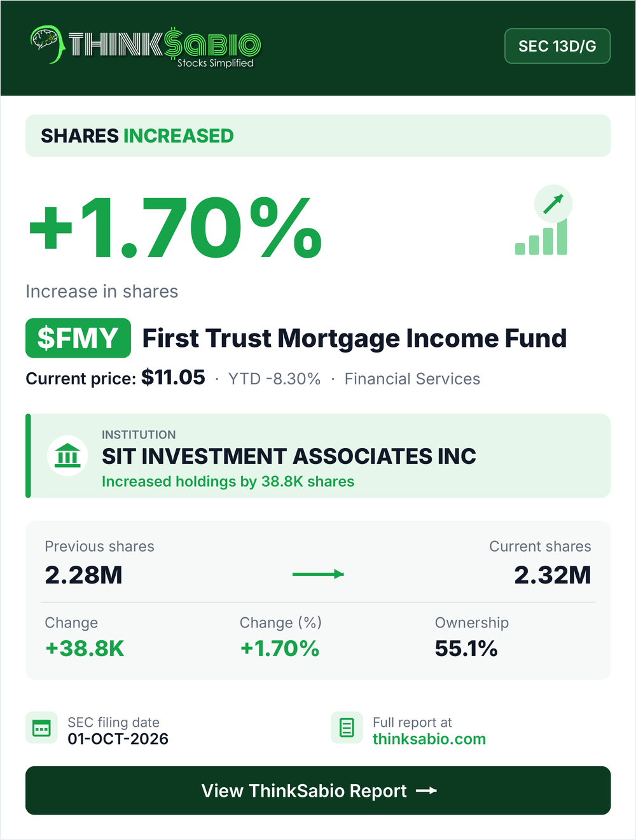The height and width of the screenshot is (840, 636).
Task: Click the Ownership 55.1% value
Action: (x=466, y=648)
